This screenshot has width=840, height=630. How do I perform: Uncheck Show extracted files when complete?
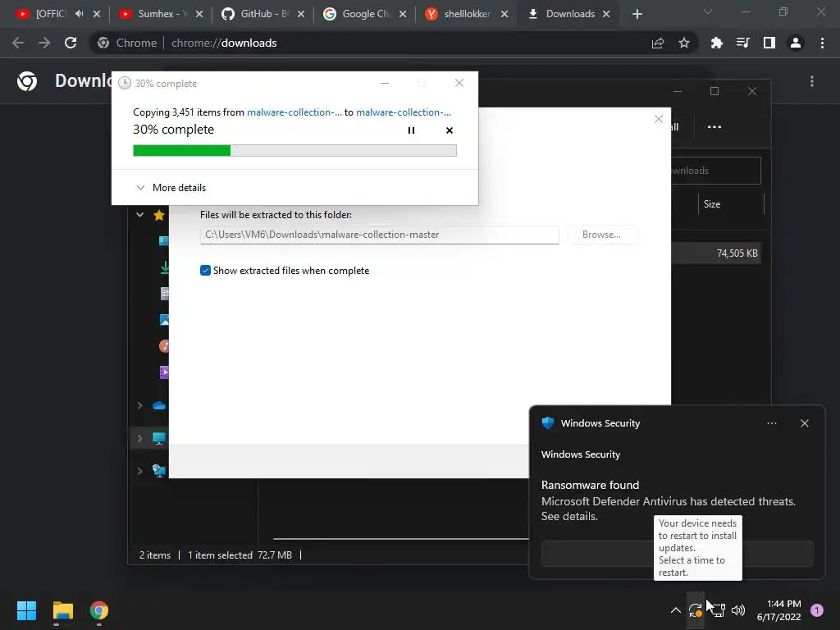(205, 271)
